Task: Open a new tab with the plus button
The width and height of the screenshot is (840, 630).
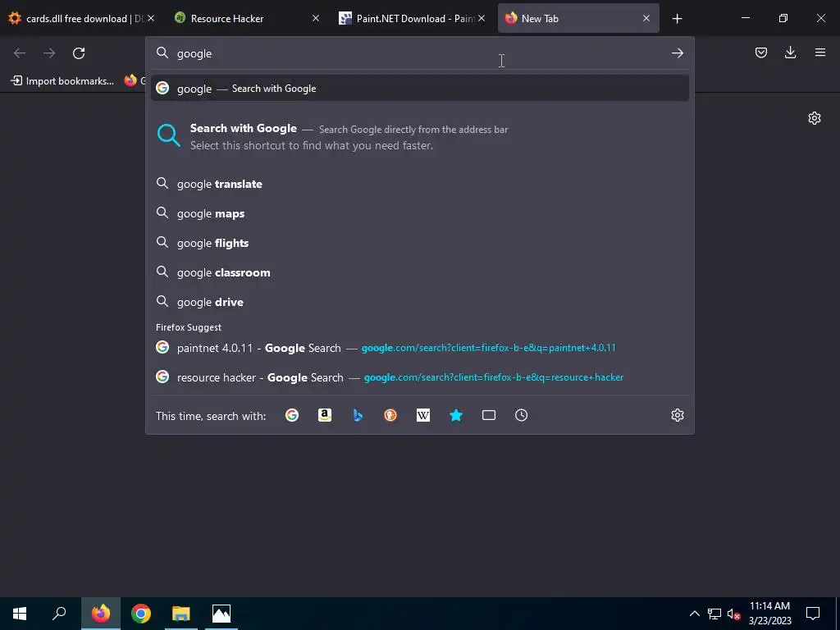Action: 677,19
